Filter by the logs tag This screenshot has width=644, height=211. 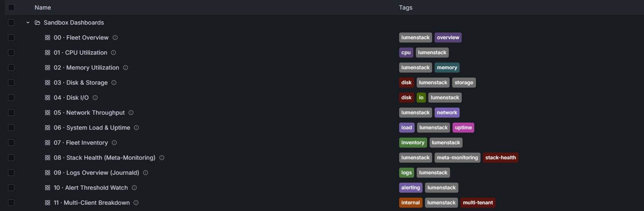tap(407, 173)
